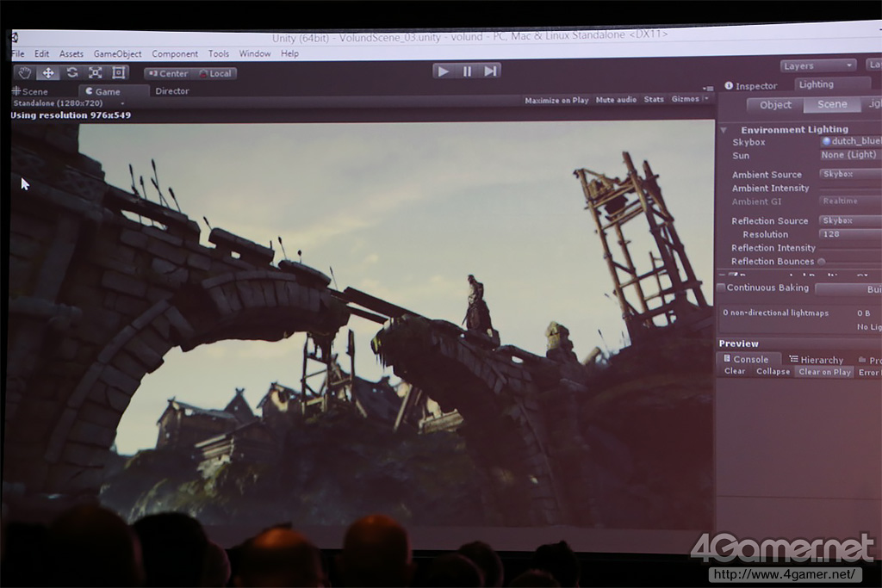The image size is (882, 588).
Task: Enable the Continuous Baking checkbox
Action: pos(721,288)
